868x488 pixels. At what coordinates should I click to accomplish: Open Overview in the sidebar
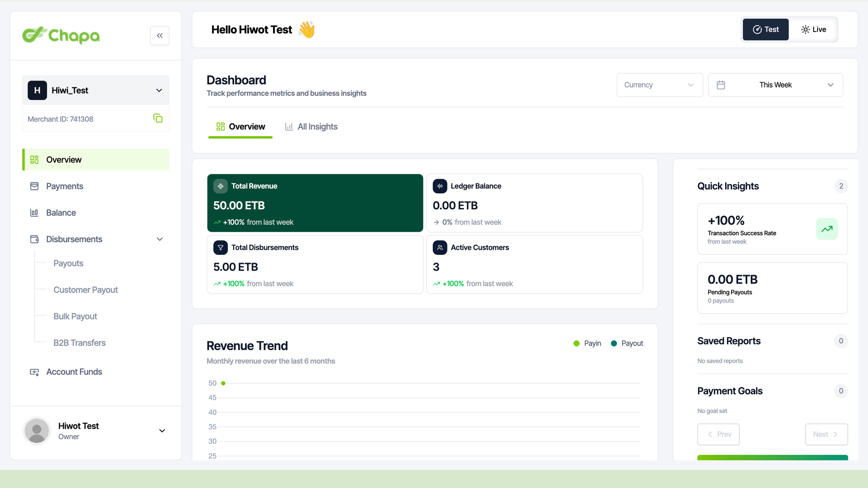pos(96,160)
